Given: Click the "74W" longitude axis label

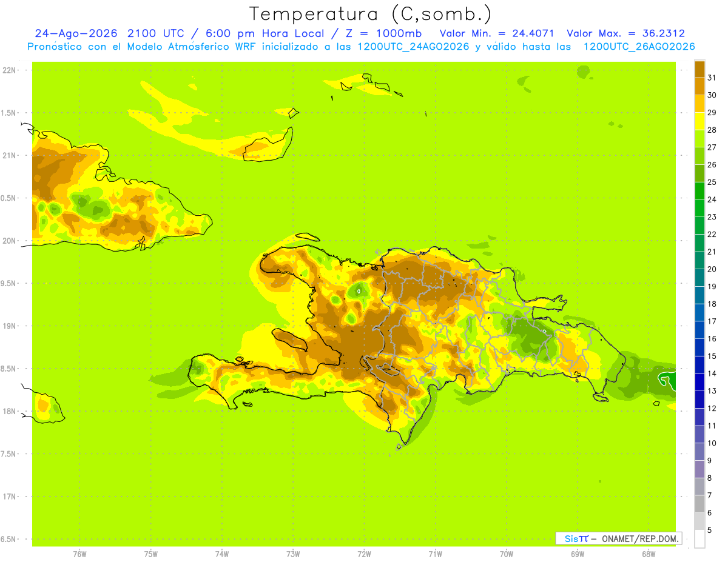Looking at the screenshot, I should click(x=222, y=554).
